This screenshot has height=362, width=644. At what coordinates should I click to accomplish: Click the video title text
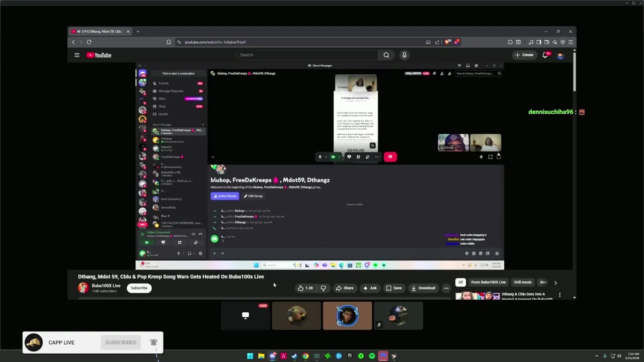pyautogui.click(x=171, y=277)
